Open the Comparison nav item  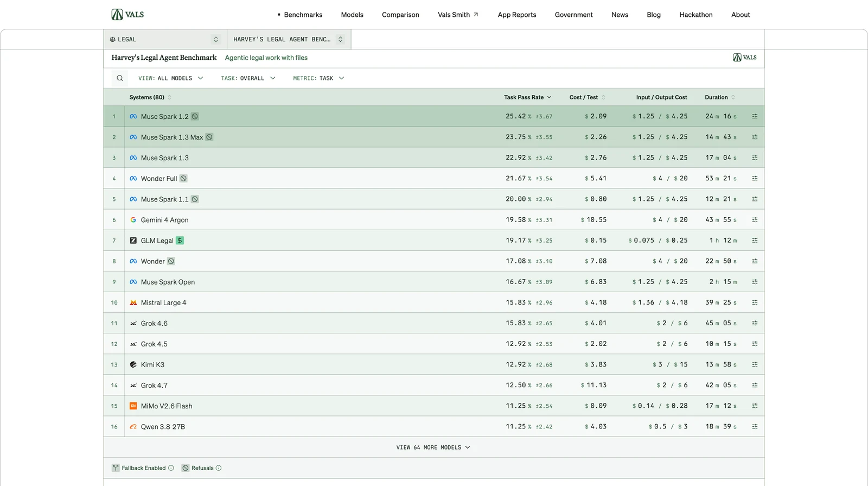tap(400, 15)
